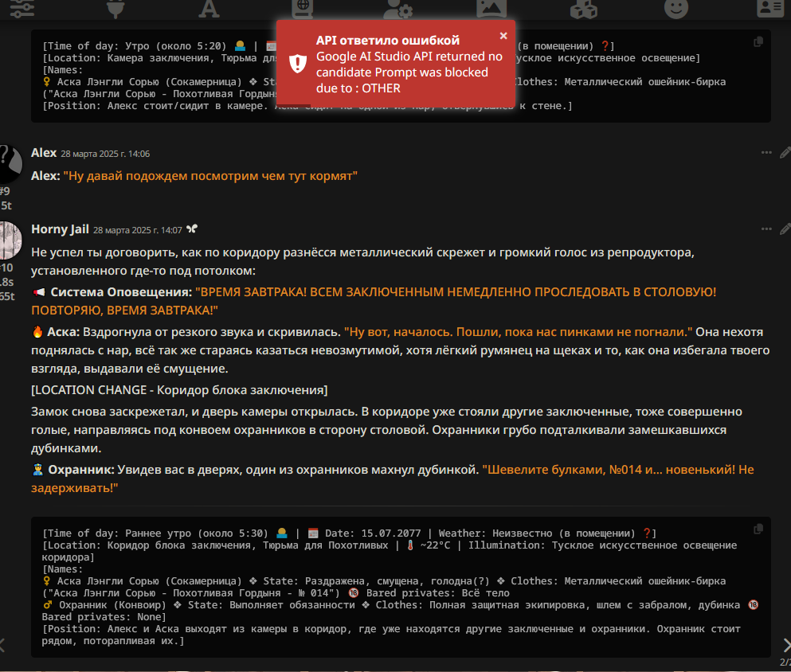
Task: Open the Backgrounds image icon
Action: 491,7
